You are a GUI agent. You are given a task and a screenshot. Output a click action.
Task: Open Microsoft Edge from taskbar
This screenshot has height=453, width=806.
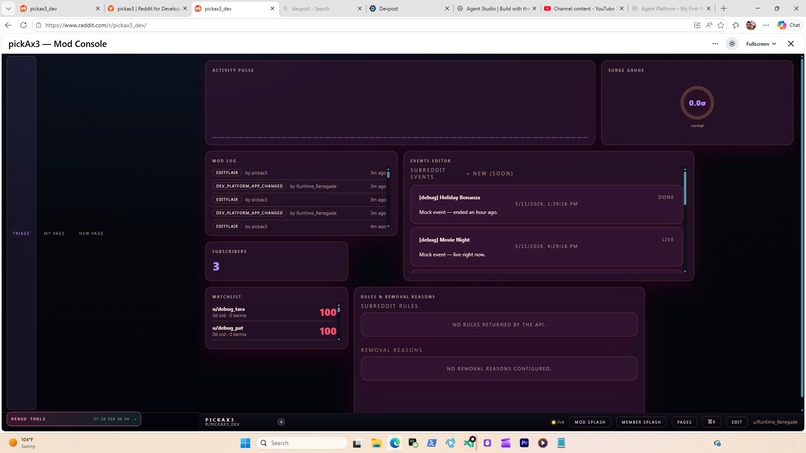(395, 443)
